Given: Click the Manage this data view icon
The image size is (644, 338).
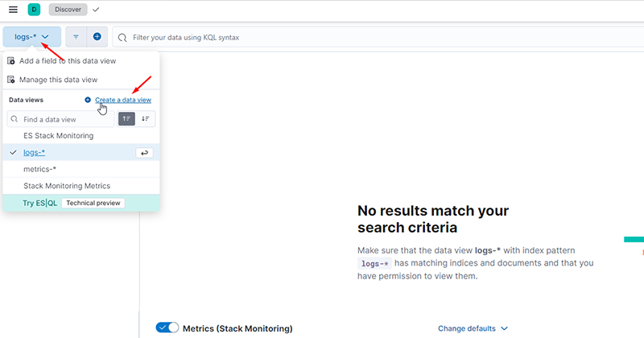Looking at the screenshot, I should 11,80.
